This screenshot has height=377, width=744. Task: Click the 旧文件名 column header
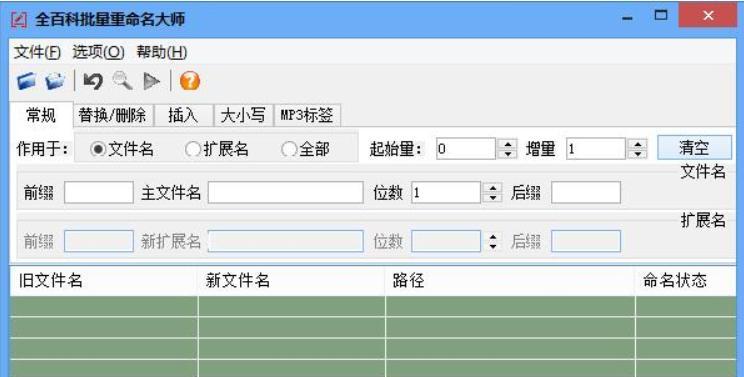103,281
